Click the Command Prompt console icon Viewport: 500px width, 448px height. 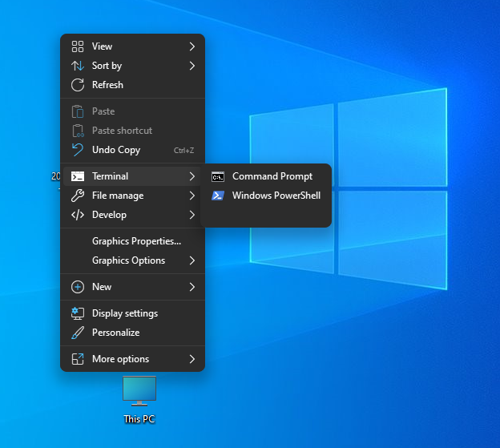tap(218, 176)
